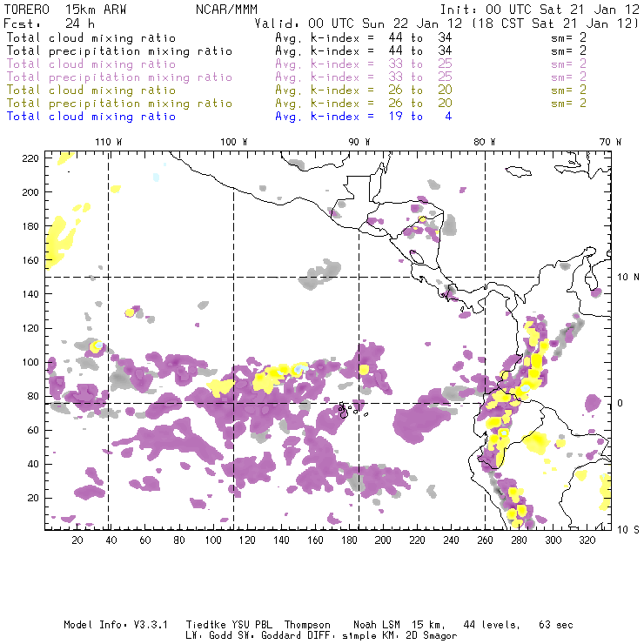Select the "260" tick on the horizontal axis
644x644 pixels.
point(485,540)
